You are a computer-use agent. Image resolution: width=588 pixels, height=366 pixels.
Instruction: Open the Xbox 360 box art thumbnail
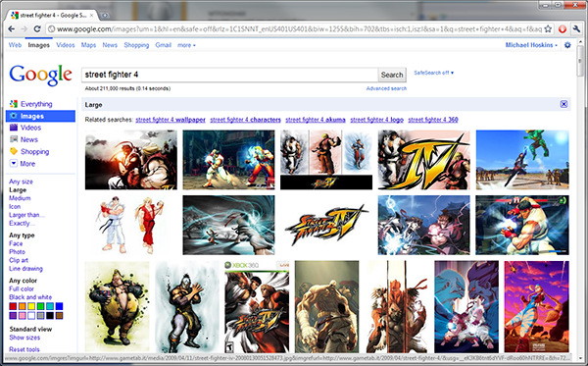point(257,307)
